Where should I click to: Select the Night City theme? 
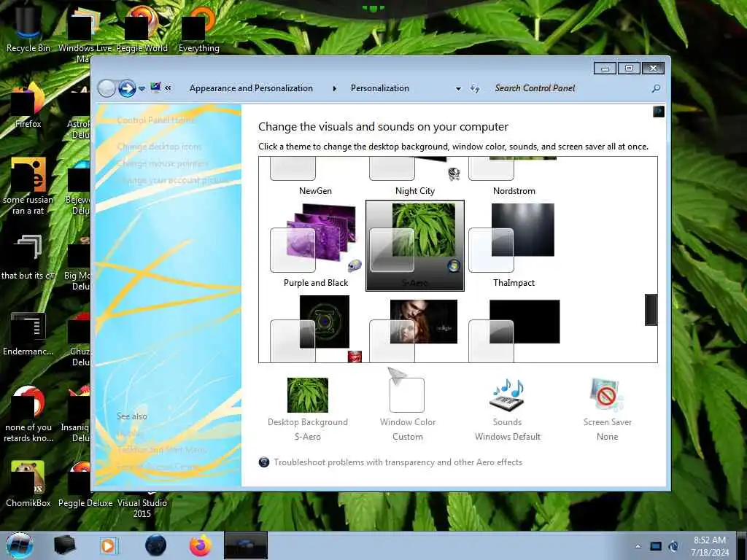pos(415,177)
